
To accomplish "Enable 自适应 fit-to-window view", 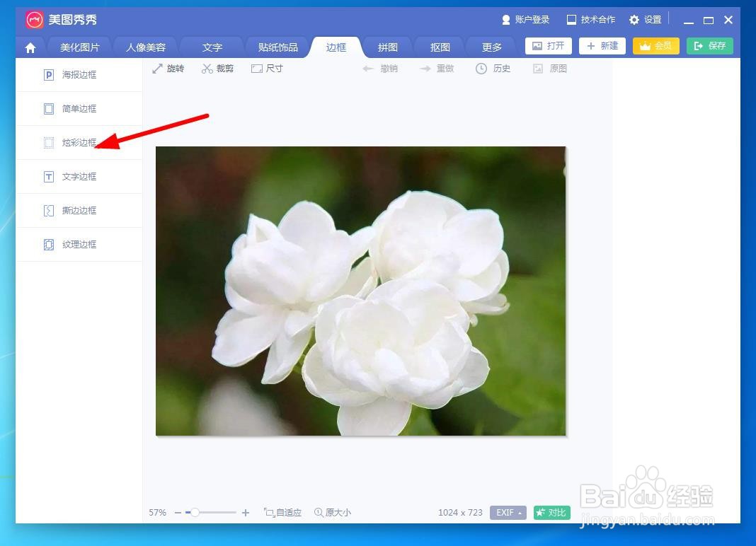I will click(x=282, y=512).
